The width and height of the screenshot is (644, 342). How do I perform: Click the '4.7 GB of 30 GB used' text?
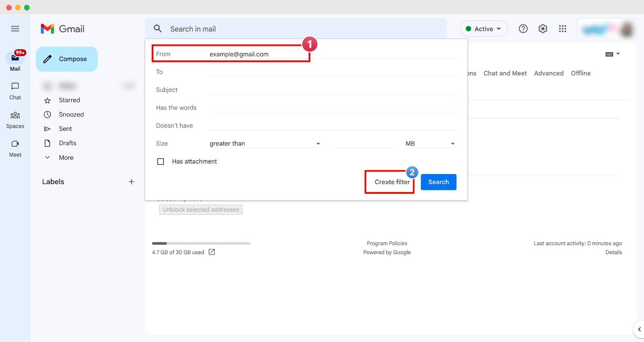click(x=178, y=252)
